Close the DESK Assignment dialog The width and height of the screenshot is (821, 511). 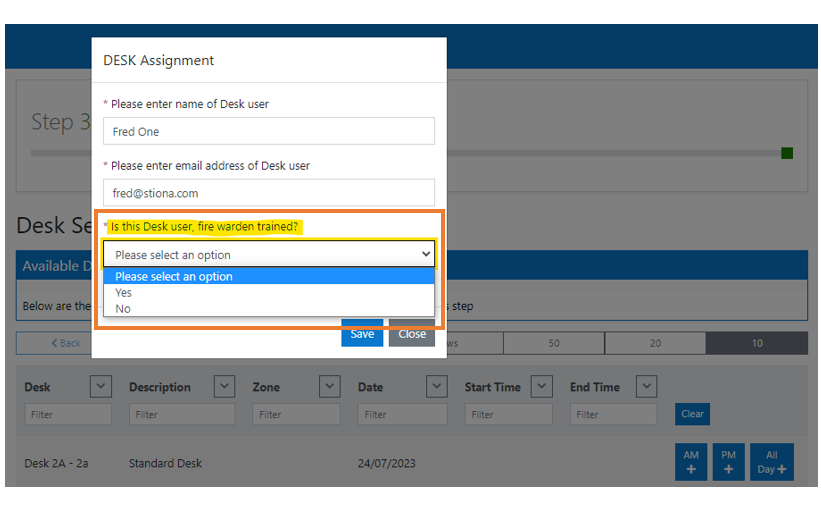(x=412, y=334)
